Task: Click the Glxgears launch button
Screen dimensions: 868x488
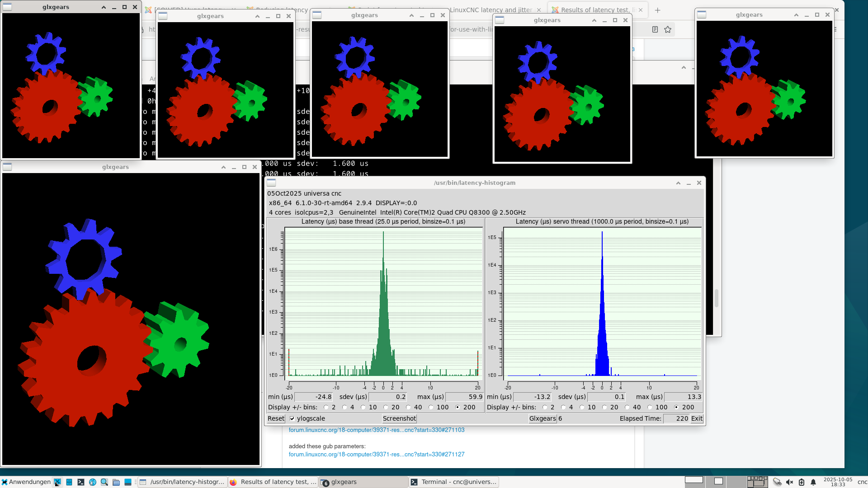Action: point(542,419)
